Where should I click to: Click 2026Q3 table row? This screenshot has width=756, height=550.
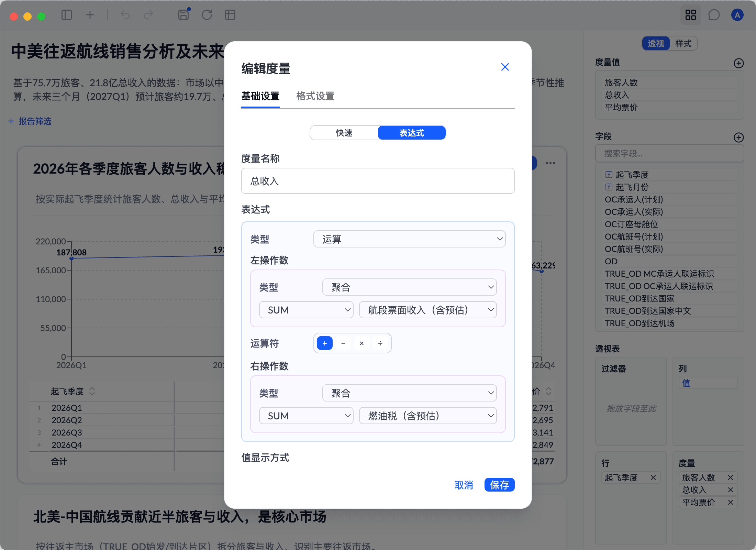pos(127,432)
